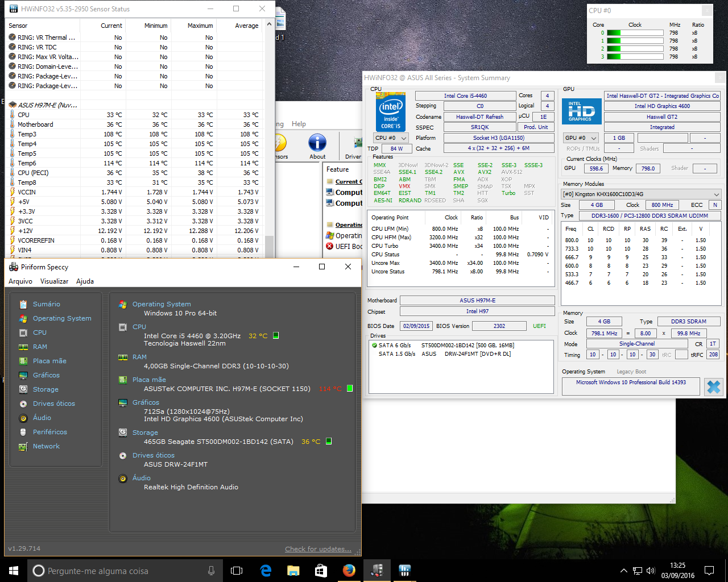728x582 pixels.
Task: Open Áudio in Speccy sidebar
Action: pyautogui.click(x=42, y=418)
